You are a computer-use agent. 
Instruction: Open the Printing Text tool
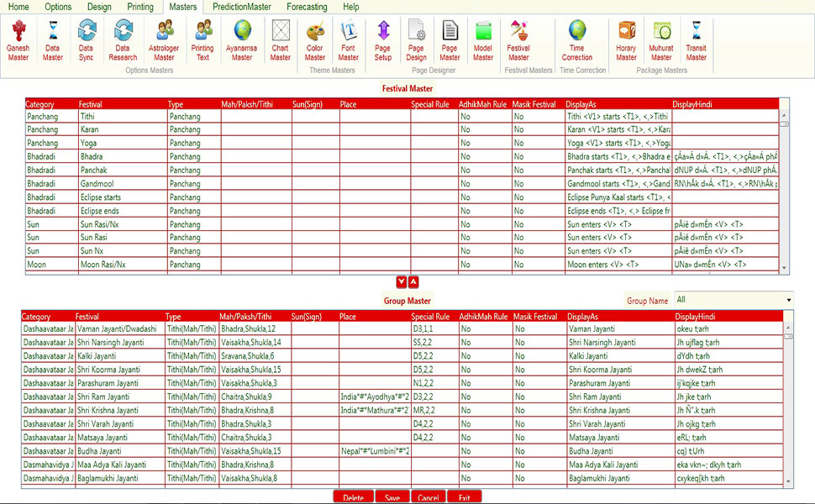[202, 40]
